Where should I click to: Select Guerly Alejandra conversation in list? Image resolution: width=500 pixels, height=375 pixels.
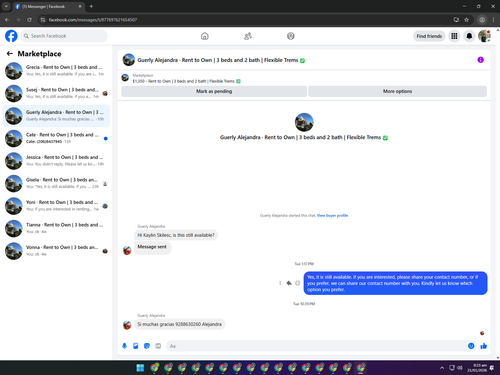pos(56,116)
